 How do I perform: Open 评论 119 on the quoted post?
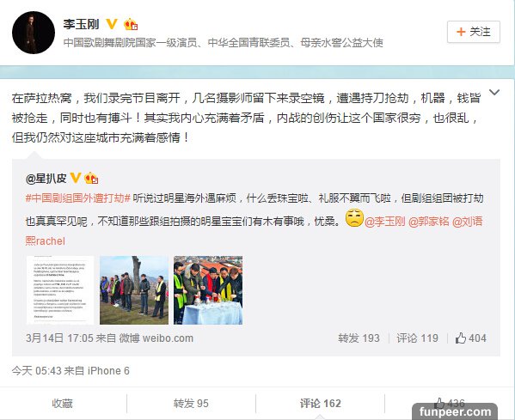417,338
